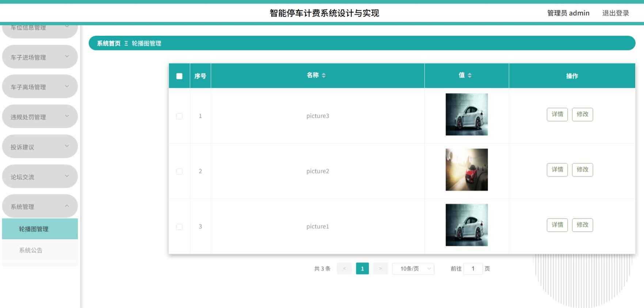644x308 pixels.
Task: Go to previous page arrow
Action: pos(344,269)
